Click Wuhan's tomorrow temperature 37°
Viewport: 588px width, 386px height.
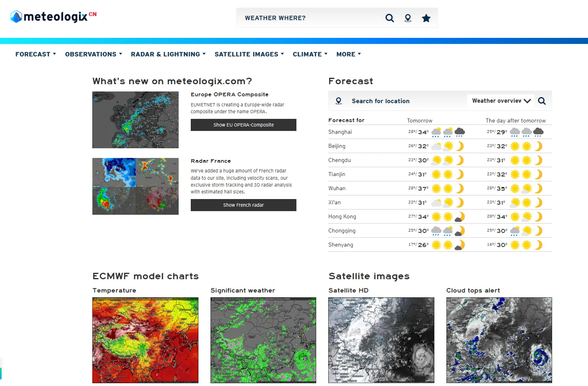[x=423, y=188]
